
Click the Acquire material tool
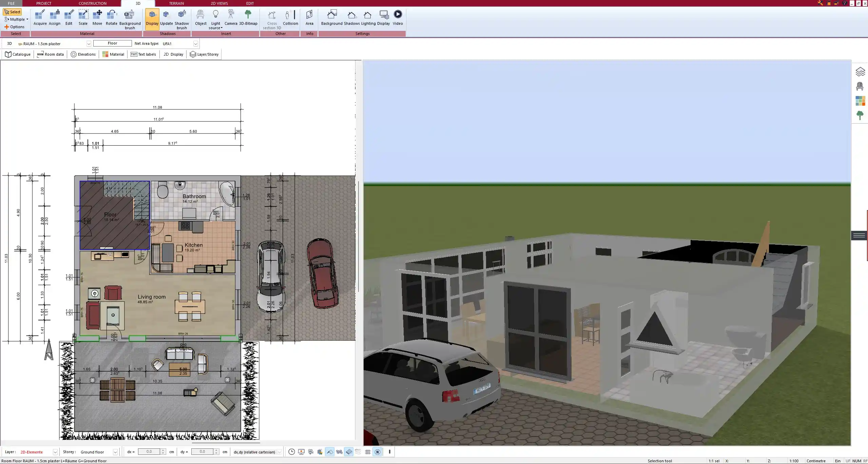[x=40, y=18]
